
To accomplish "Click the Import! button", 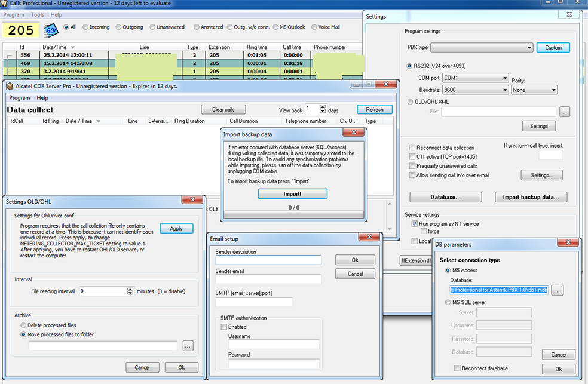I will (292, 193).
